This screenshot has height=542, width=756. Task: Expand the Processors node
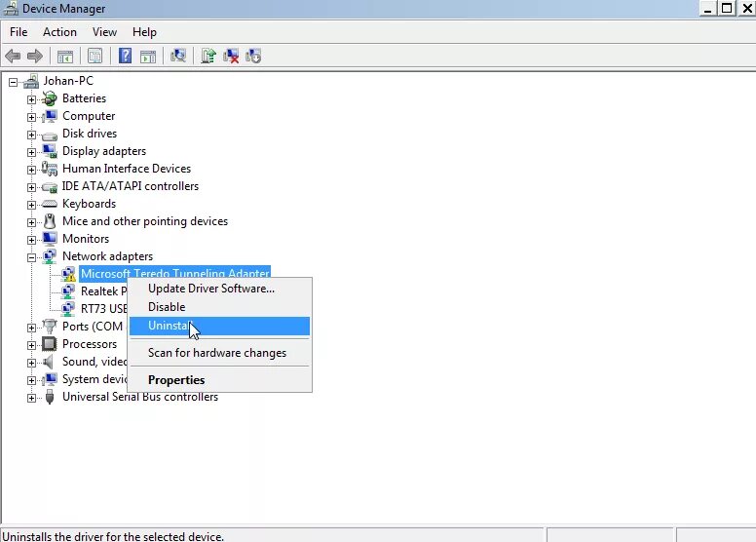click(31, 345)
